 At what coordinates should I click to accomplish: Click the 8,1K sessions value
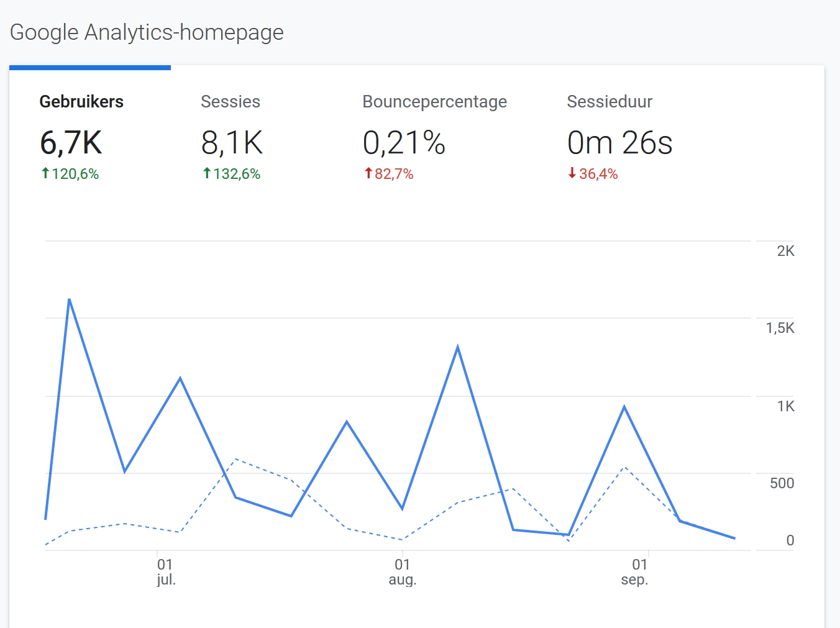tap(232, 143)
